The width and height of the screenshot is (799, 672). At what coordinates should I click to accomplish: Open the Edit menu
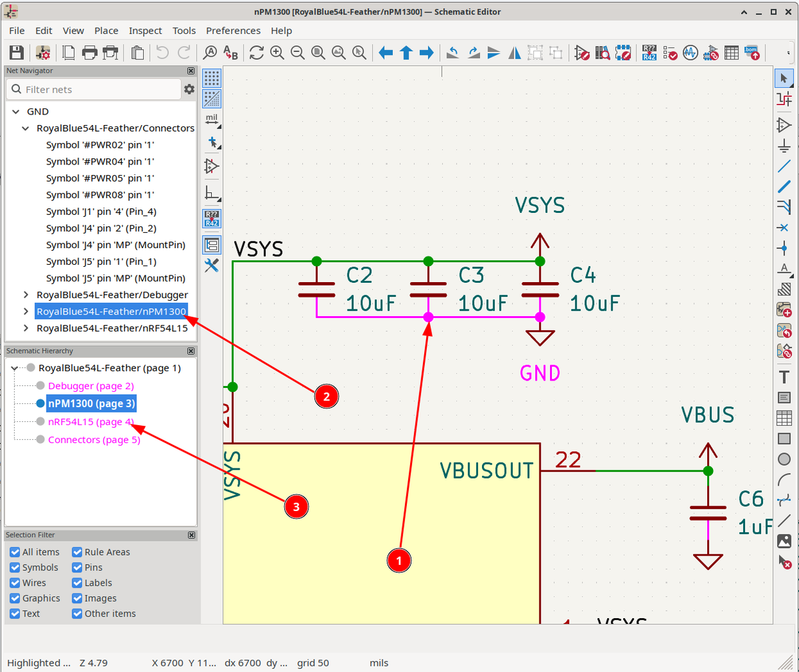[x=44, y=31]
